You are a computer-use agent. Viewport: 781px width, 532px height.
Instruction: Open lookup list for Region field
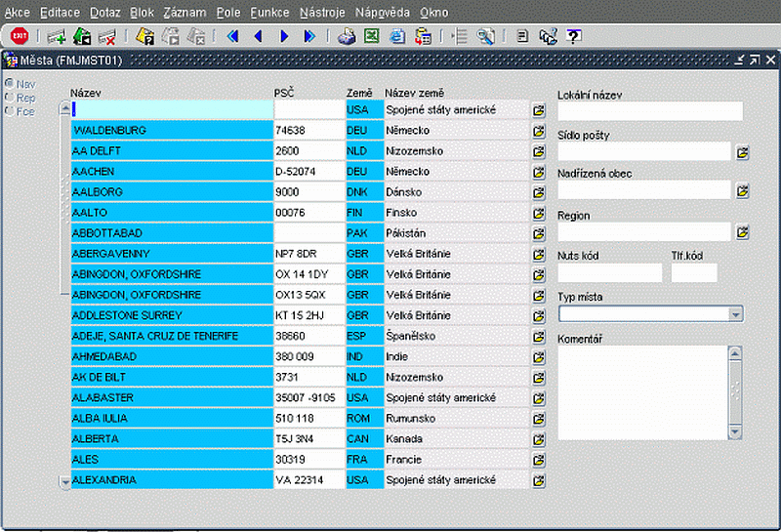click(x=742, y=232)
